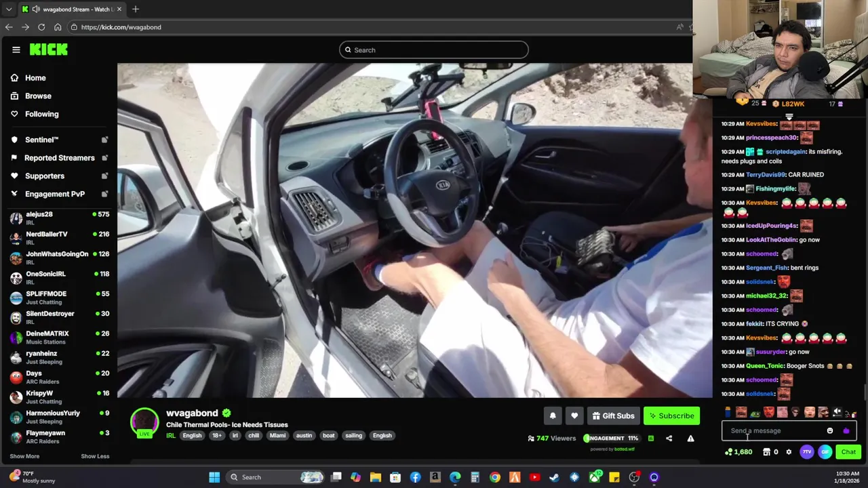Focus the Kick search box
The height and width of the screenshot is (488, 868).
[x=434, y=50]
